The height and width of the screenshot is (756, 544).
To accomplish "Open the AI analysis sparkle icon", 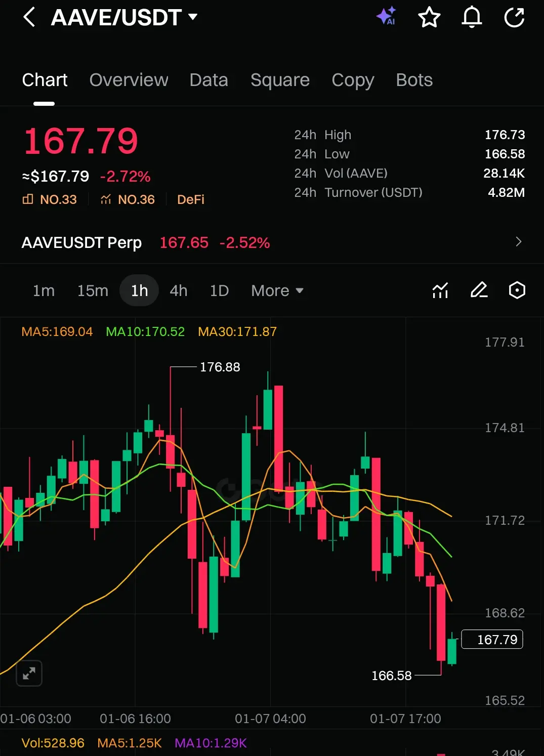I will (387, 17).
